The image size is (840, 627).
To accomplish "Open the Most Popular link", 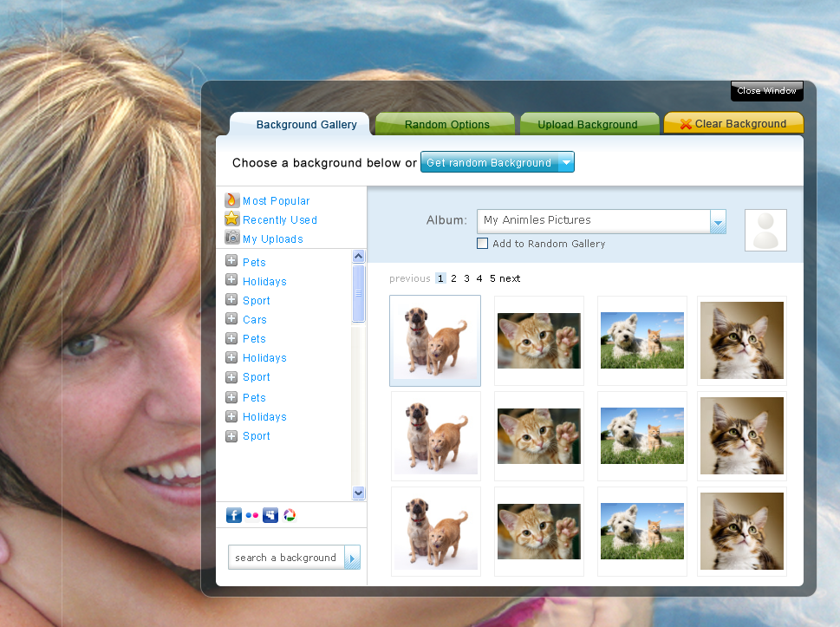I will coord(276,201).
